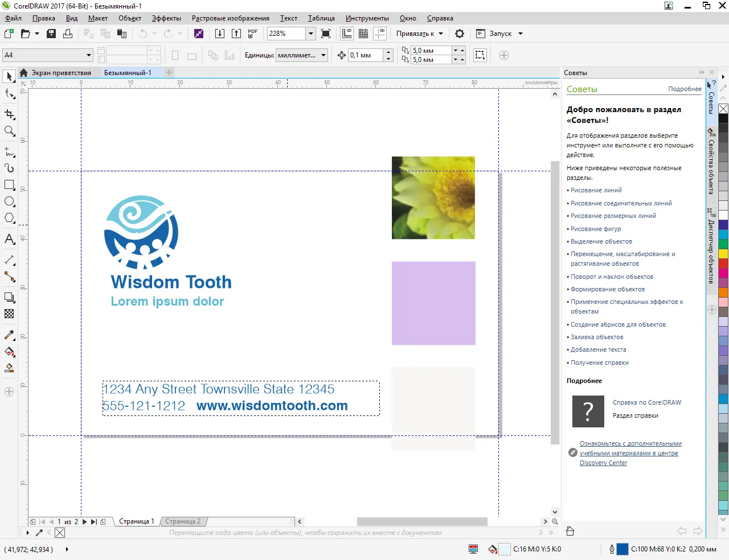Toggle the Show grid button

(363, 34)
